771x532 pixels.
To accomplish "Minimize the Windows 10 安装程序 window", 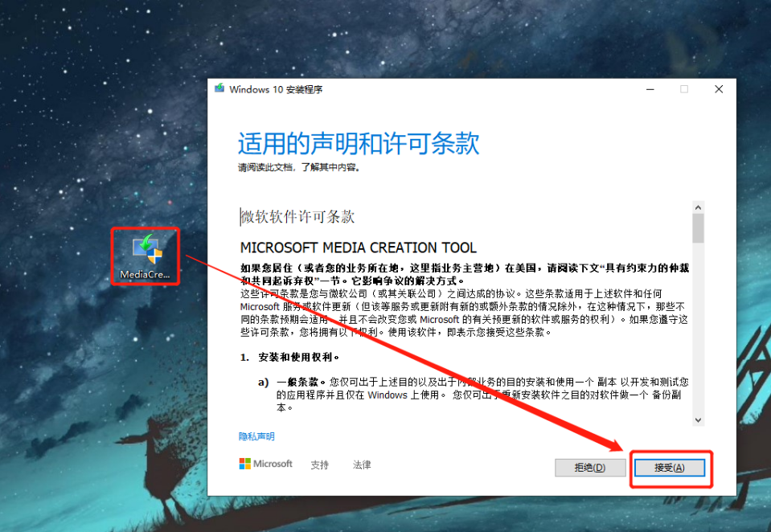I will [x=650, y=89].
